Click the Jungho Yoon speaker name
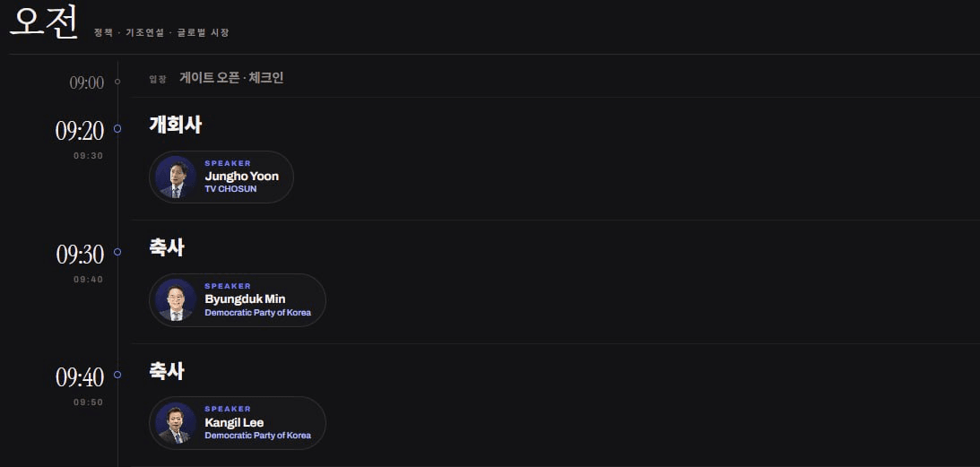The width and height of the screenshot is (980, 467). pos(242,177)
